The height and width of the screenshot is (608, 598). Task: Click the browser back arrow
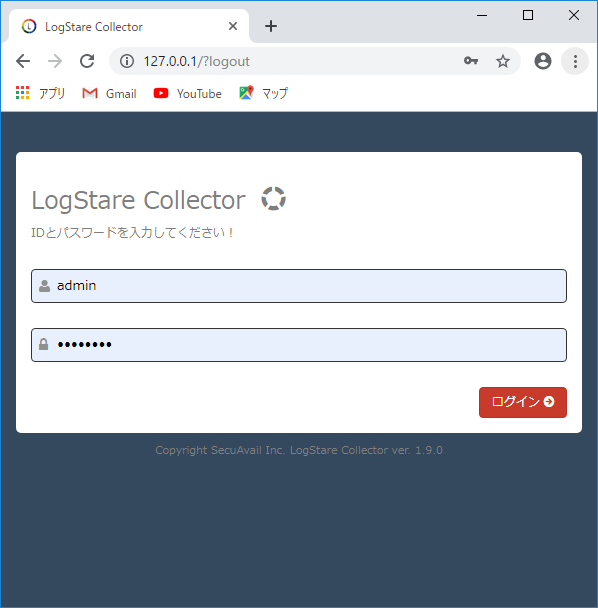pos(23,61)
